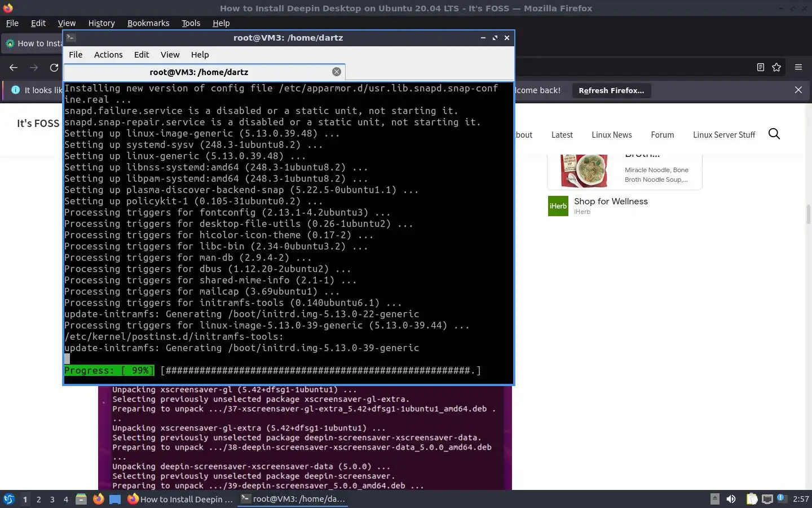Click the apt Progress 99% bar in terminal

(x=273, y=370)
